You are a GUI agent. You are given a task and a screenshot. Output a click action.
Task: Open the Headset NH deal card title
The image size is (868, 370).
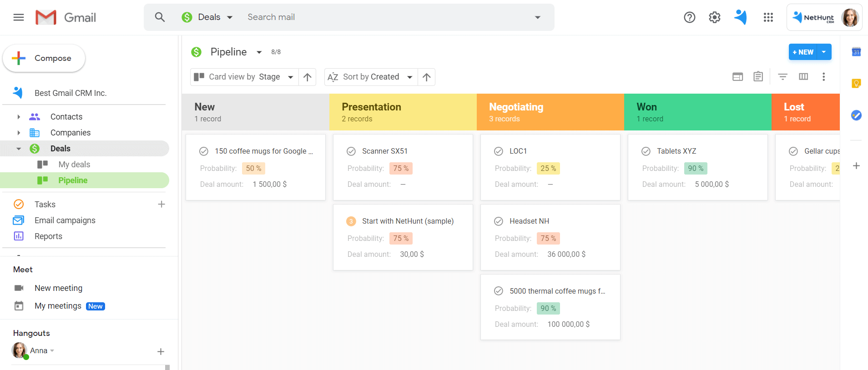click(529, 221)
